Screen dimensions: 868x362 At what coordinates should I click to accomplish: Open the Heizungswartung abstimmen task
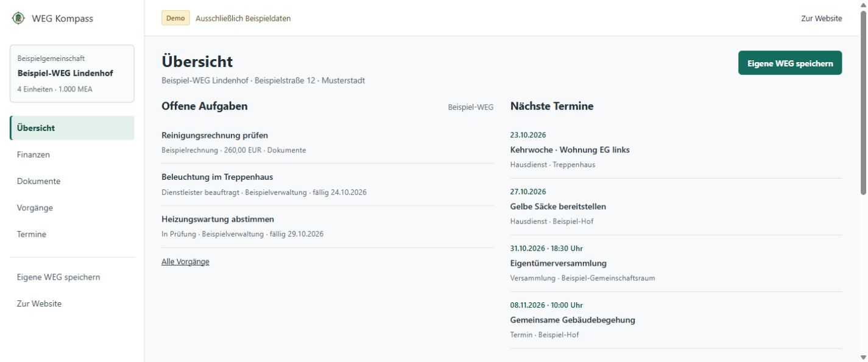pyautogui.click(x=328, y=227)
